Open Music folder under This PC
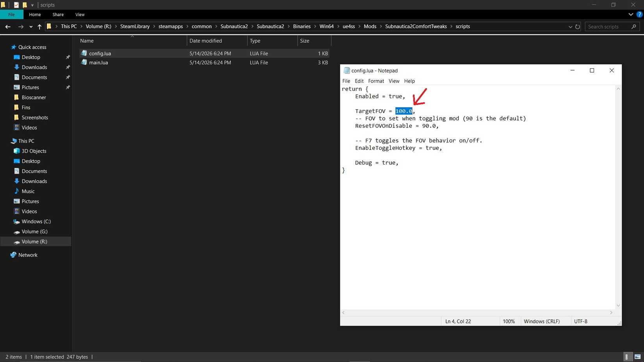 (28, 191)
